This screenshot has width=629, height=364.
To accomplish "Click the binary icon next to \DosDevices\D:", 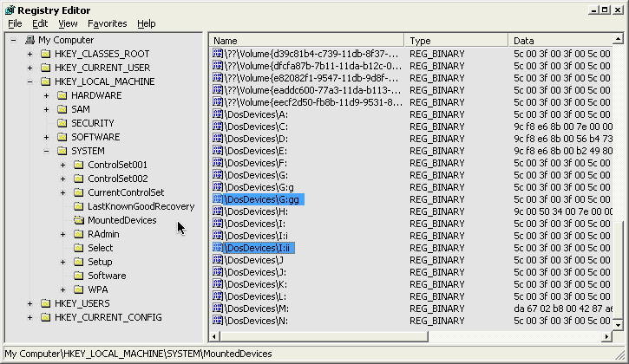I will coord(218,139).
